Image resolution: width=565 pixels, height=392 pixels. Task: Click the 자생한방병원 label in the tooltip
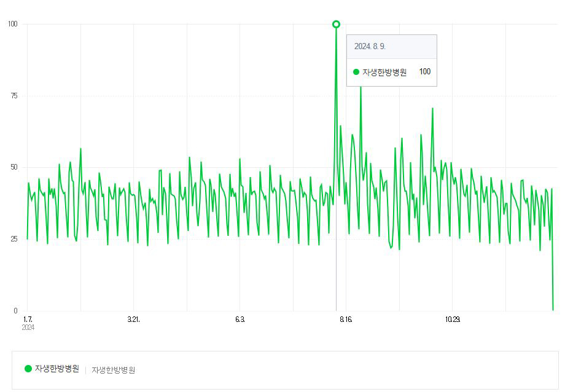click(384, 72)
